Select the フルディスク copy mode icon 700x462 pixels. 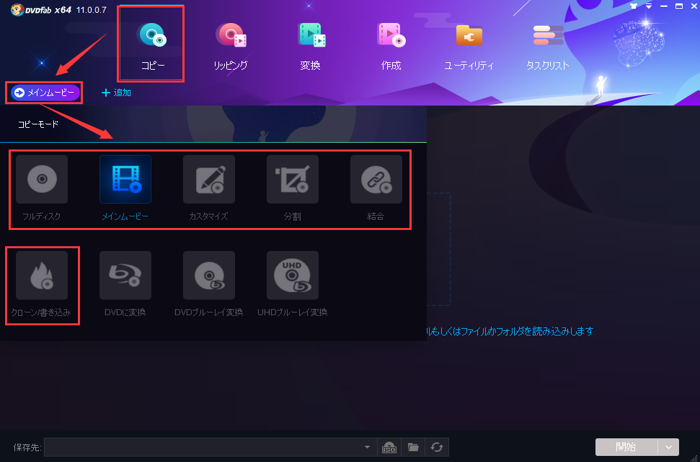coord(42,181)
